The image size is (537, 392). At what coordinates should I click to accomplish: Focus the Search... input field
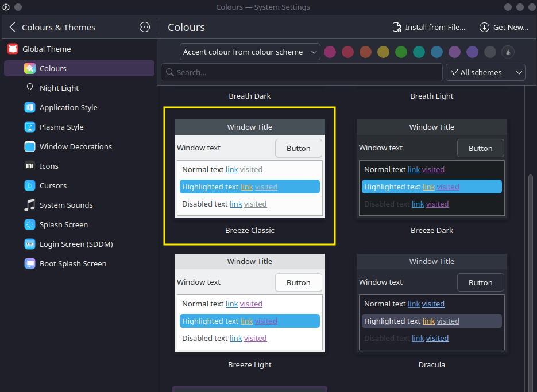(x=302, y=72)
